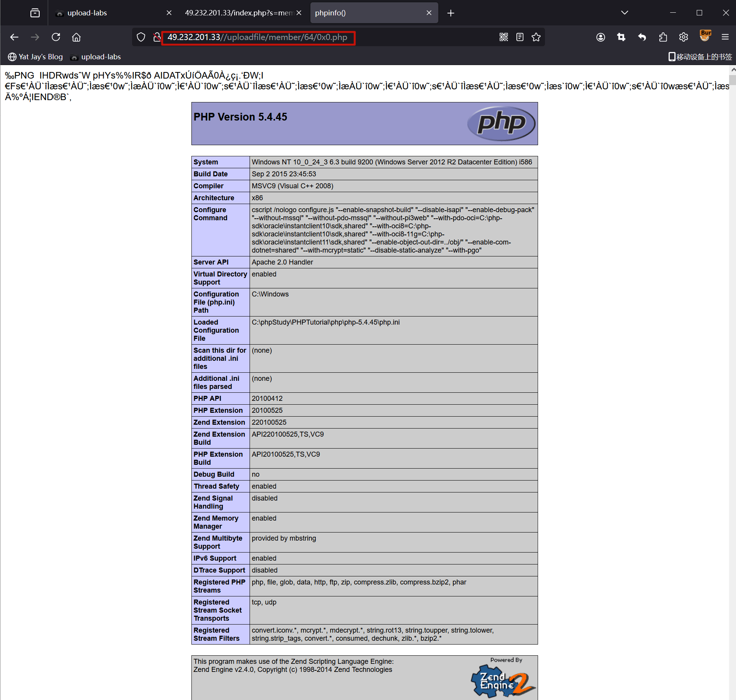736x700 pixels.
Task: Go back to the previous page
Action: click(x=14, y=37)
